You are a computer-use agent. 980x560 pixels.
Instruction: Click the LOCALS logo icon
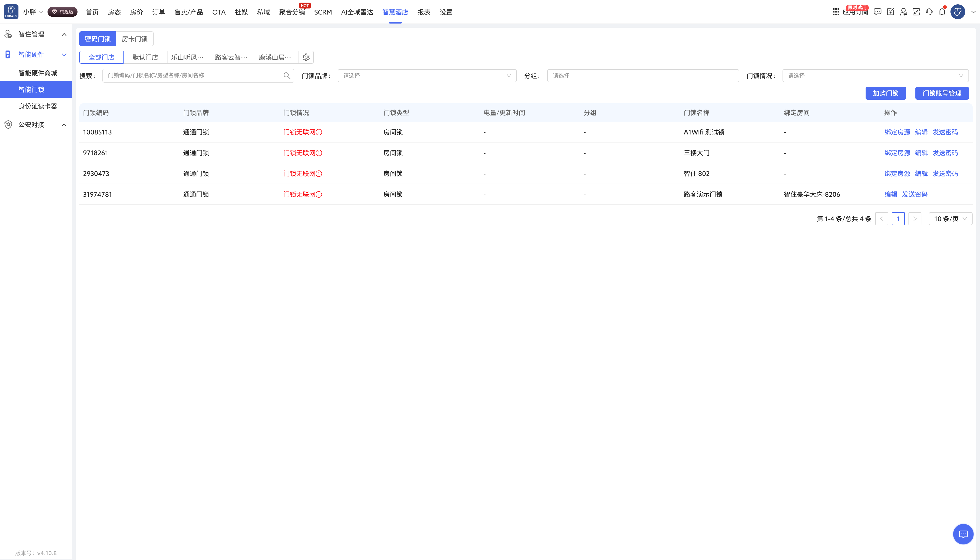(x=11, y=12)
